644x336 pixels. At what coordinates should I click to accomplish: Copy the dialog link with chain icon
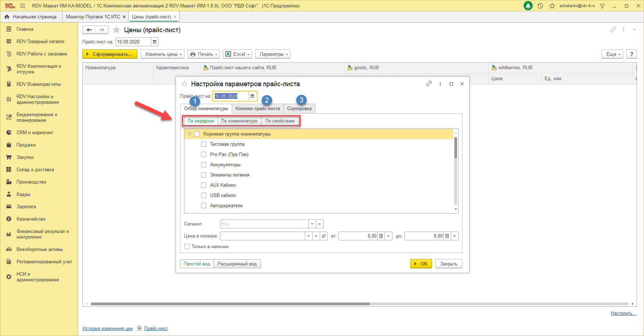click(x=429, y=84)
